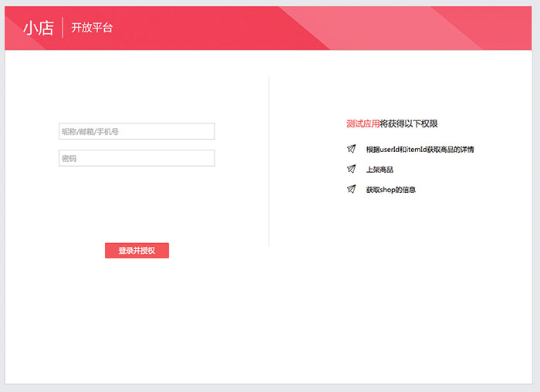Click the vertical divider between form and permissions
The image size is (540, 392).
click(x=268, y=162)
